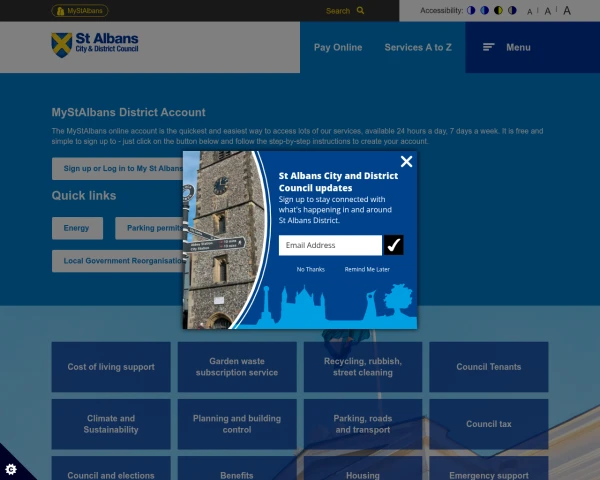Select first accessibility contrast swatch

[471, 10]
